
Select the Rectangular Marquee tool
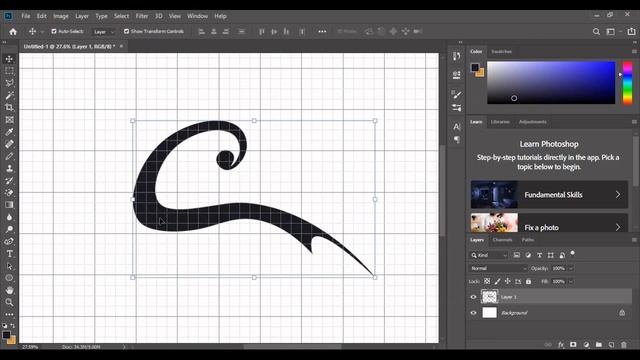pyautogui.click(x=9, y=71)
